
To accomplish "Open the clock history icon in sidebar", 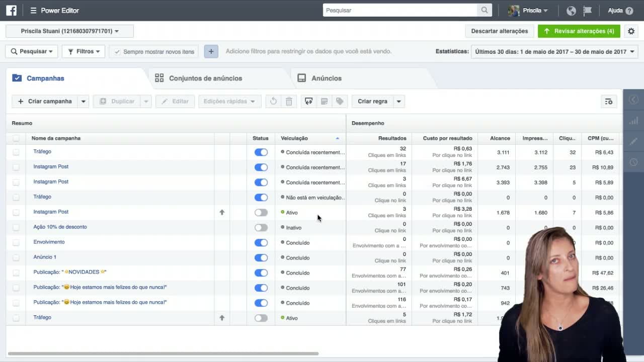I will click(x=633, y=162).
